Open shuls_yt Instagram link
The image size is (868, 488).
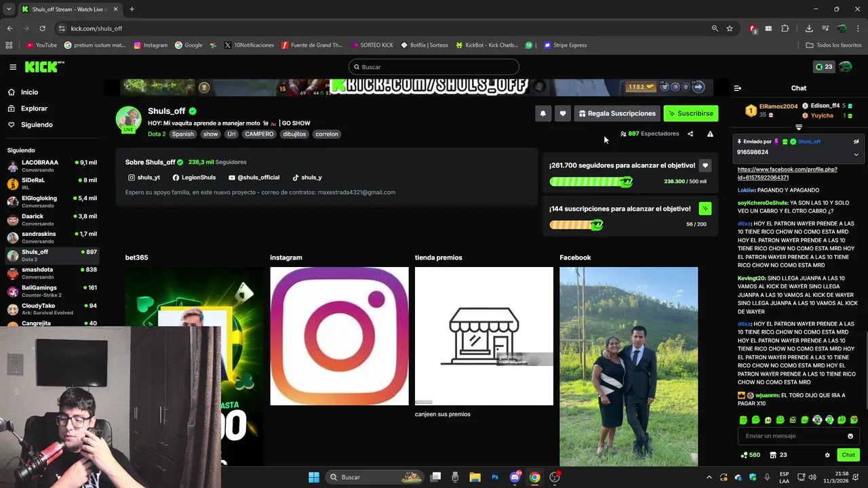coord(144,178)
